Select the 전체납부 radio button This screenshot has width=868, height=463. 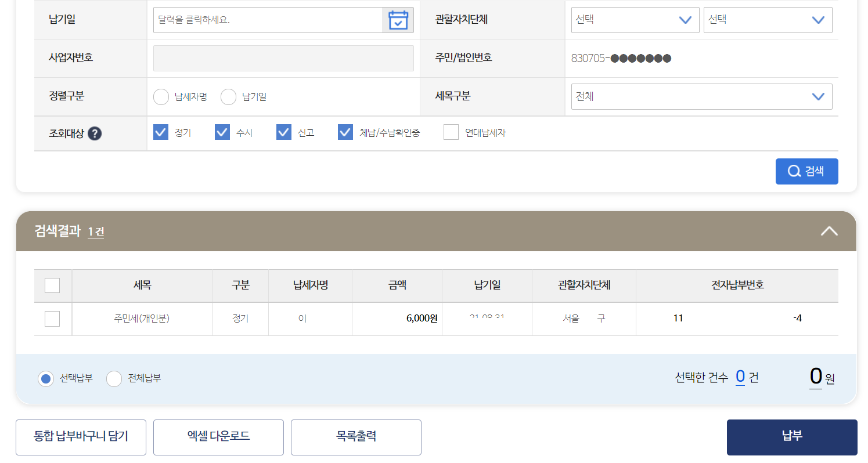pyautogui.click(x=114, y=379)
